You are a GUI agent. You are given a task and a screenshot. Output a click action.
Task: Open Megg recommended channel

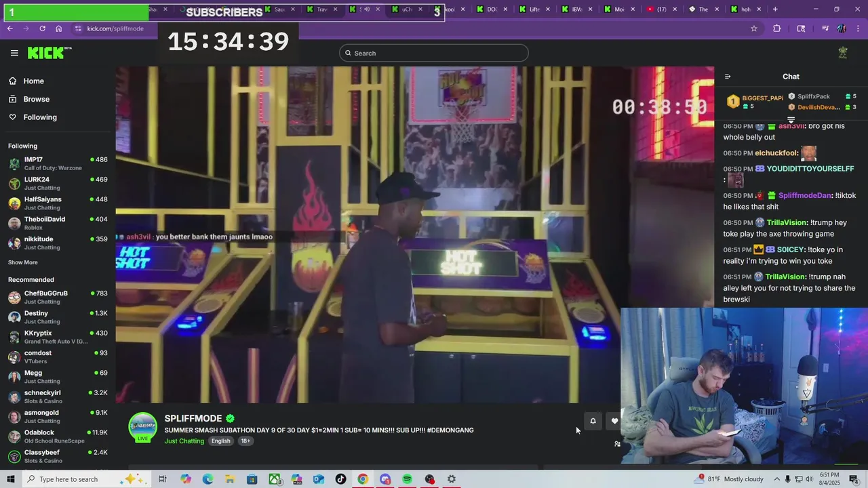pyautogui.click(x=58, y=377)
